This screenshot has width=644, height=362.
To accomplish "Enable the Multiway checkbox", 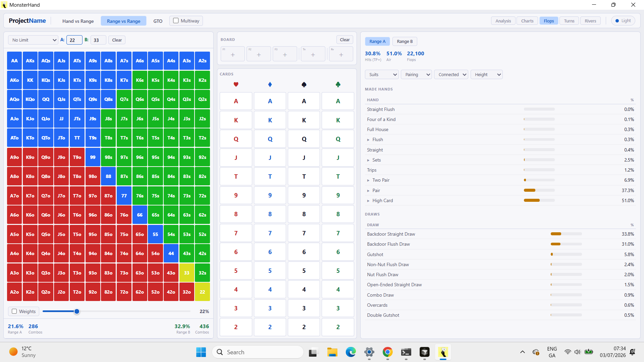I will tap(176, 21).
